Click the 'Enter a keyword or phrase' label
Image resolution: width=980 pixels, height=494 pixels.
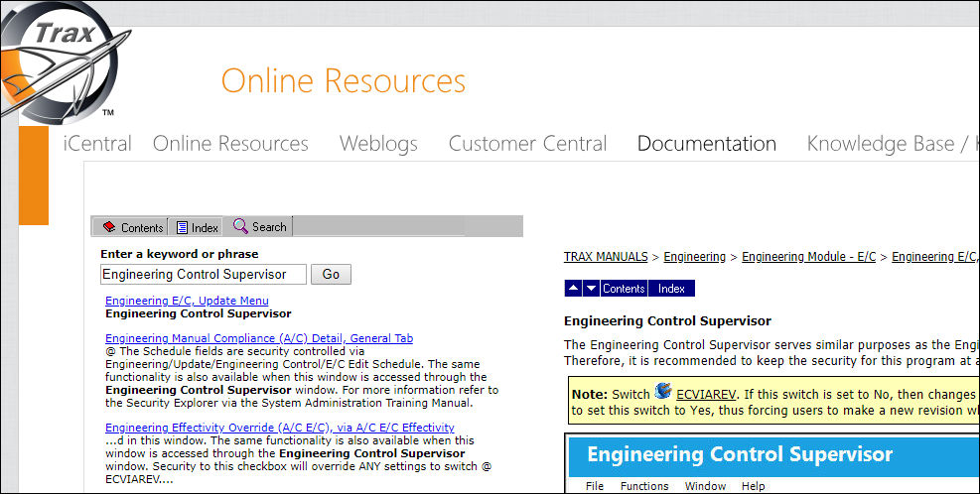[180, 254]
